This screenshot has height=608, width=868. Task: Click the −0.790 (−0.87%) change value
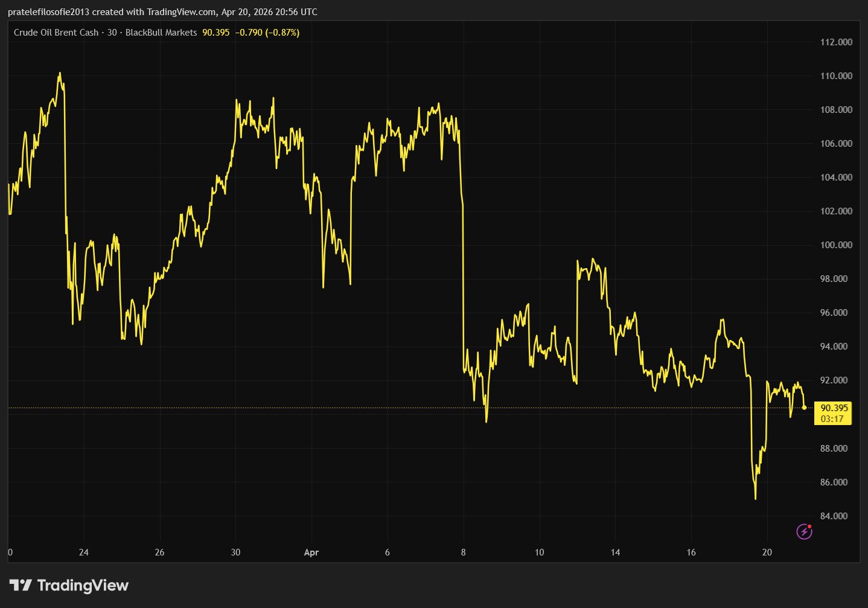[267, 33]
